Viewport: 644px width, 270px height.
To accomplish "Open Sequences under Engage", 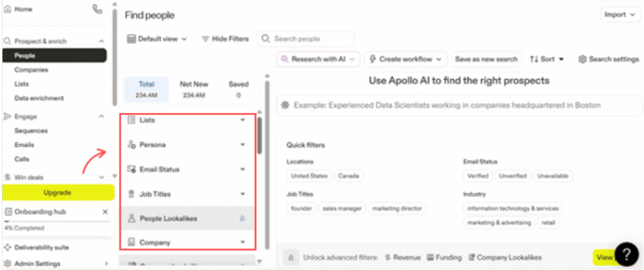I will pos(31,131).
